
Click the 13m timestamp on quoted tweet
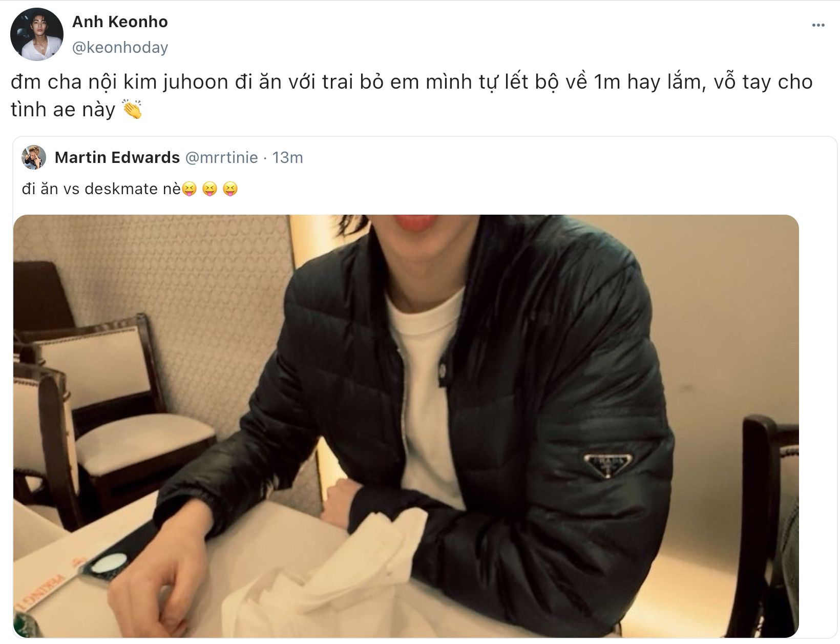click(287, 157)
